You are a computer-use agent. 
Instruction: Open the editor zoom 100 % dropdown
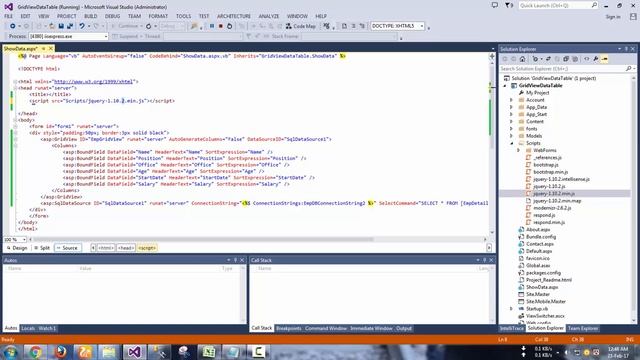pos(15,240)
